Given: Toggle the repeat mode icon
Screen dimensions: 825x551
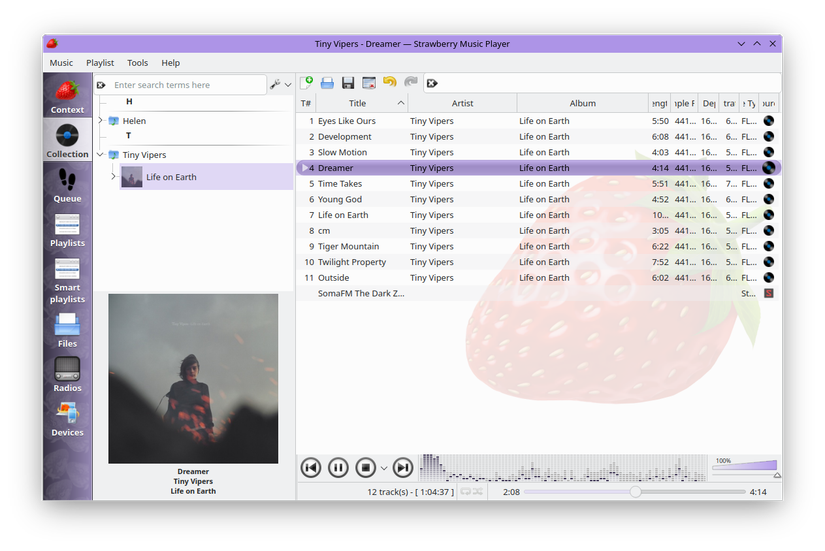Looking at the screenshot, I should click(x=464, y=492).
